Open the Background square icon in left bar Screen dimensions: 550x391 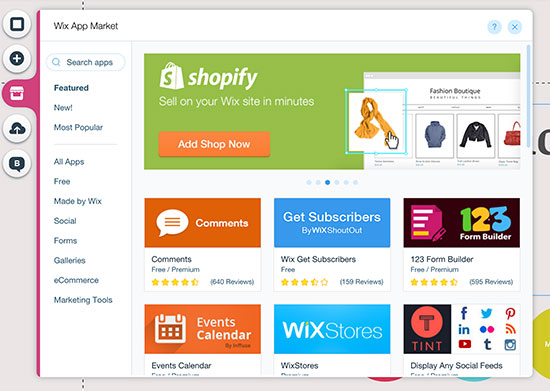click(x=17, y=24)
